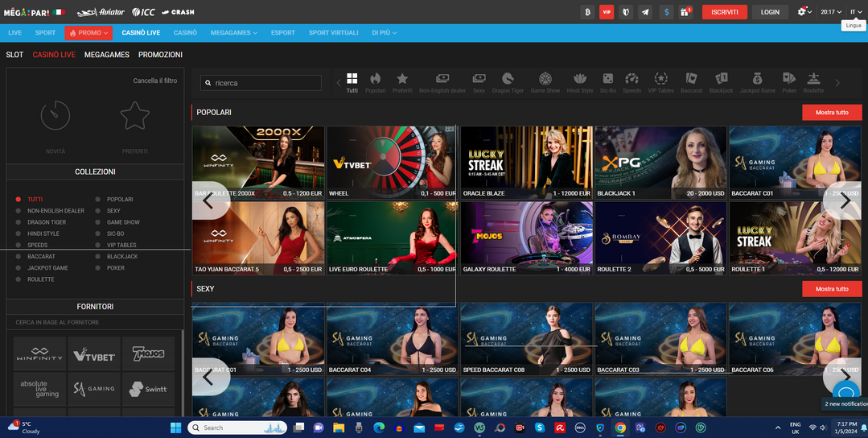Filter by the TVBET provider tile
Image resolution: width=868 pixels, height=438 pixels.
pyautogui.click(x=94, y=353)
